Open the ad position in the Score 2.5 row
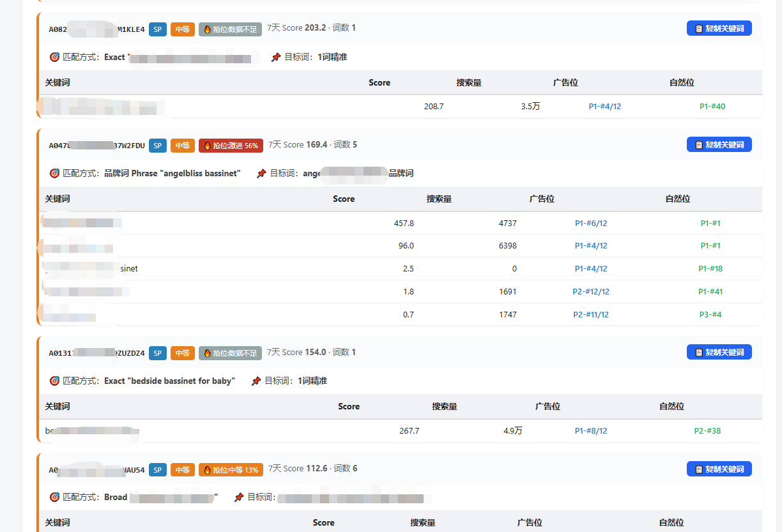The height and width of the screenshot is (532, 782). point(591,269)
